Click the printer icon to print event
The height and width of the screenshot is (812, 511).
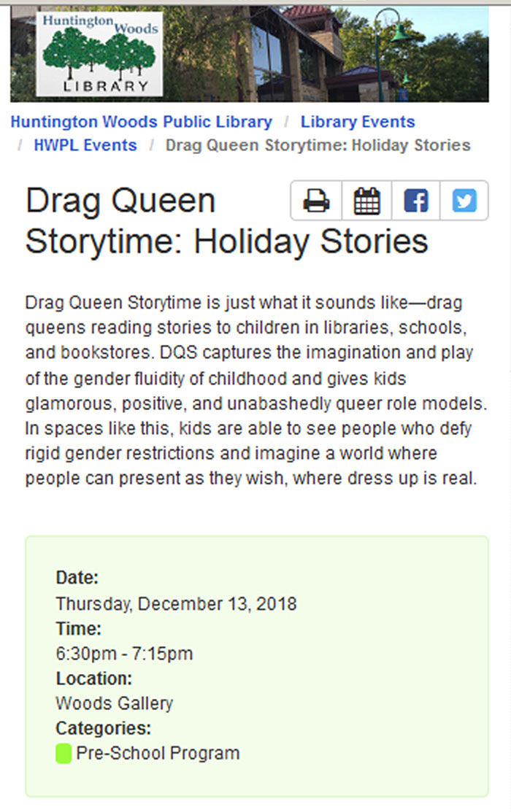pyautogui.click(x=316, y=201)
